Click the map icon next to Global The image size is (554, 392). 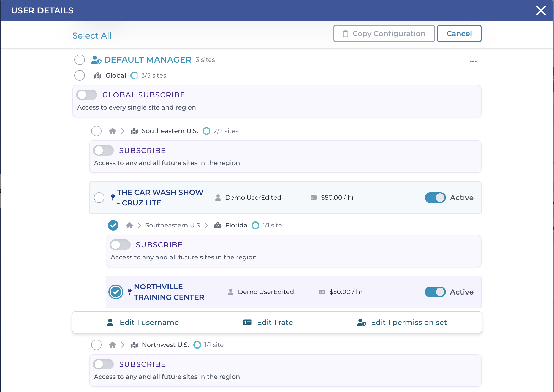click(x=97, y=75)
